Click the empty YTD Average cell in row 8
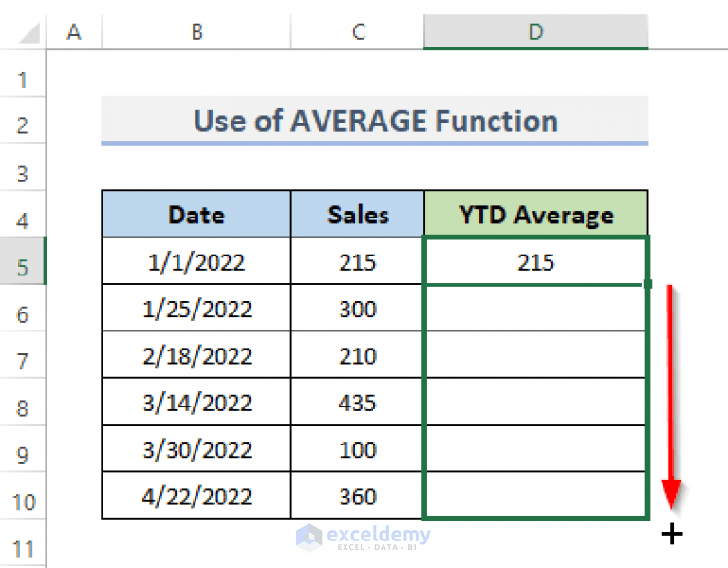The image size is (728, 568). point(536,403)
